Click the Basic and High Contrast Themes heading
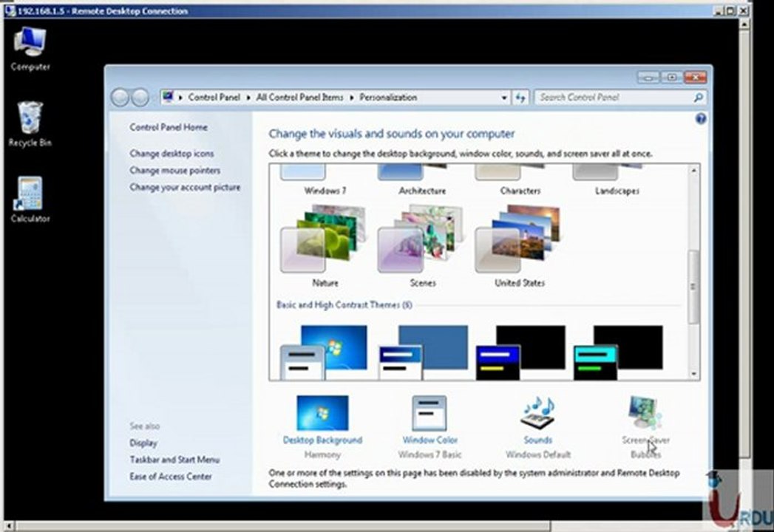Image resolution: width=774 pixels, height=532 pixels. click(344, 305)
